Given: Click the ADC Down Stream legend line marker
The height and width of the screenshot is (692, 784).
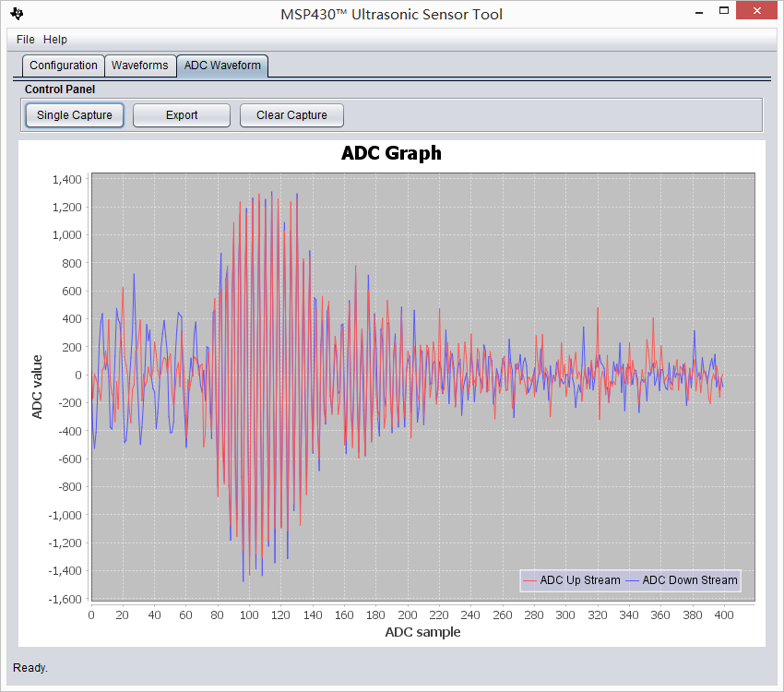Looking at the screenshot, I should pyautogui.click(x=632, y=580).
